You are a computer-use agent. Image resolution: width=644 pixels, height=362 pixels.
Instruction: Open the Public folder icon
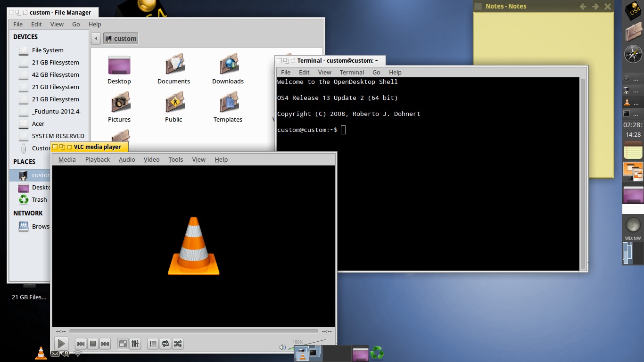173,108
